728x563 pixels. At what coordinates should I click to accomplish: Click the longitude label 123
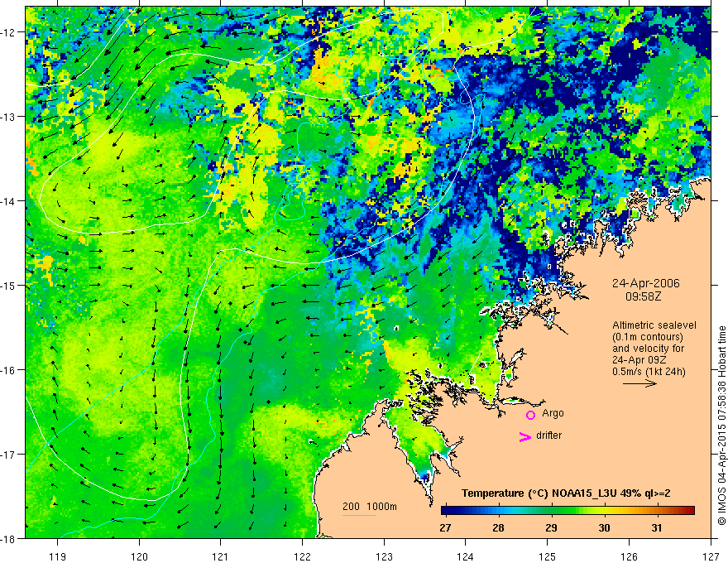[x=384, y=556]
